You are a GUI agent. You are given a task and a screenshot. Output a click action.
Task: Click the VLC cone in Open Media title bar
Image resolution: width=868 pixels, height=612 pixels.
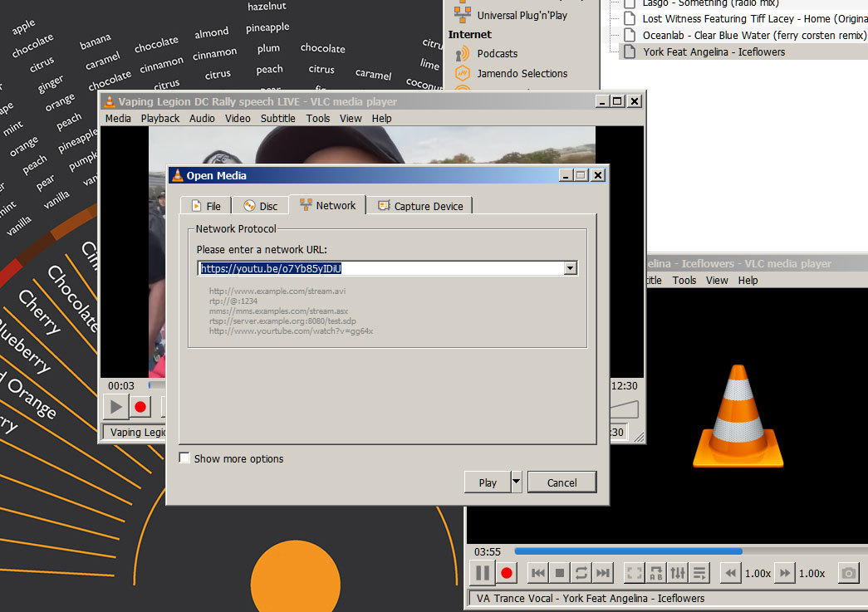point(178,175)
